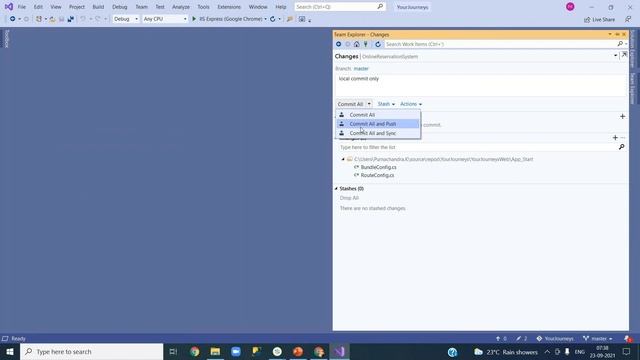This screenshot has width=640, height=360.
Task: Select BundleConfig.cs in changes list
Action: (x=378, y=167)
